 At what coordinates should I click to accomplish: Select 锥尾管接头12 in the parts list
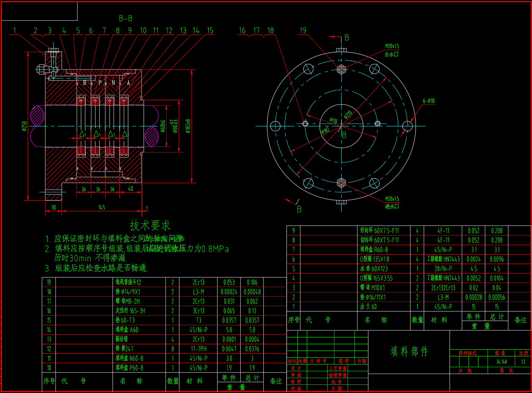(128, 282)
